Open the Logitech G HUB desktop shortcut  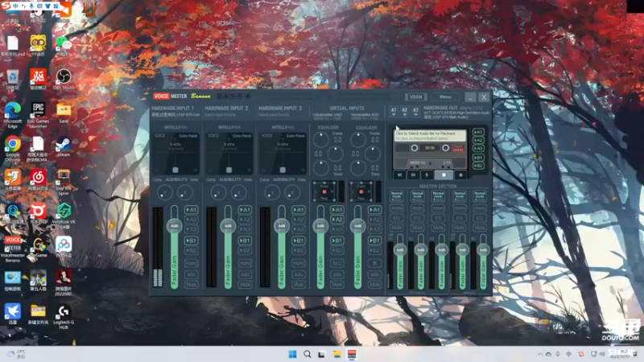point(64,317)
